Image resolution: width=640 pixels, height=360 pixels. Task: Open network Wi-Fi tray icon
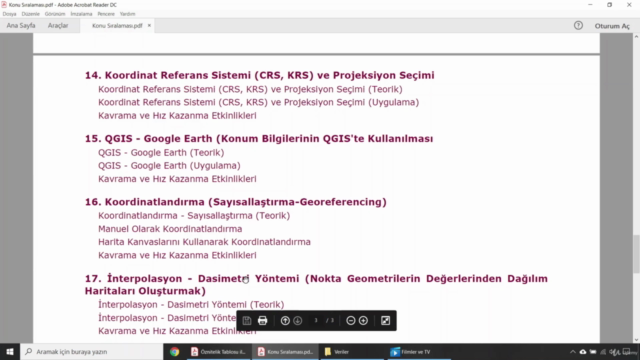(603, 352)
